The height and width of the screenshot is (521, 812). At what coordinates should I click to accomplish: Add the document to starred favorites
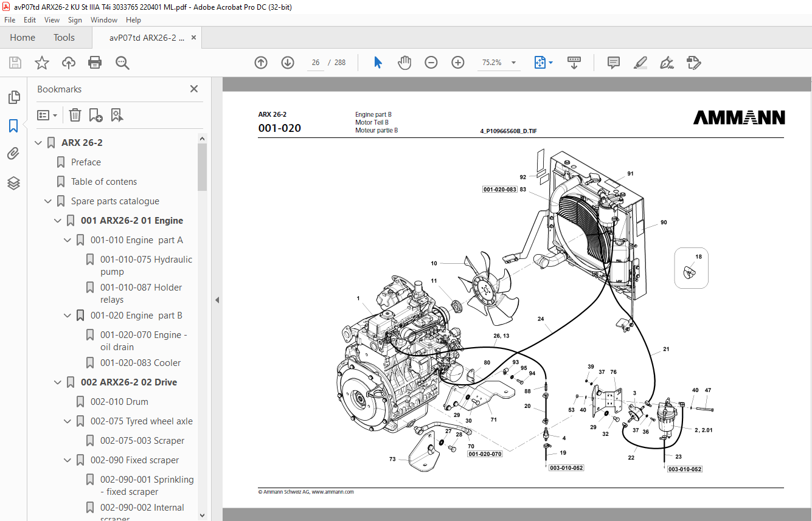pos(42,63)
